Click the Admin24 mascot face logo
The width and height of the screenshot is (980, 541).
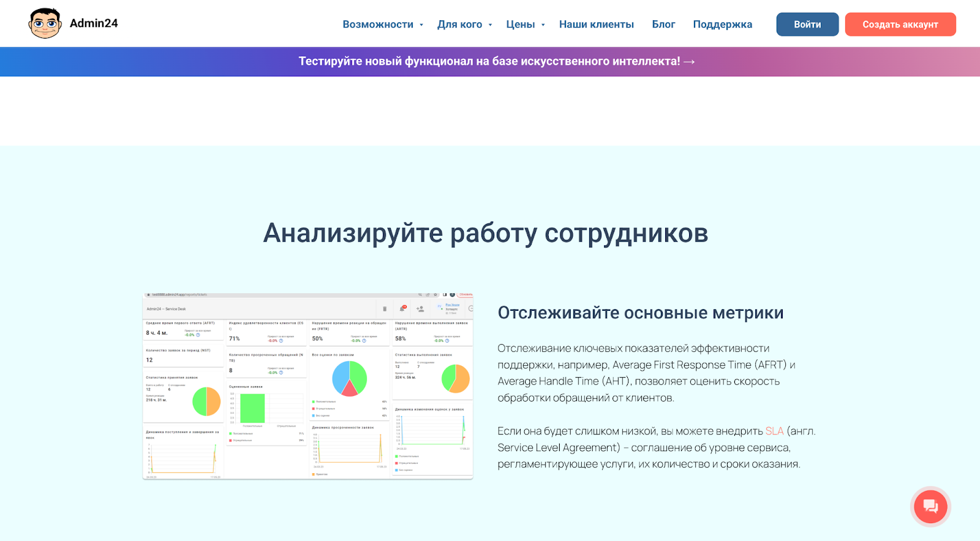coord(45,24)
